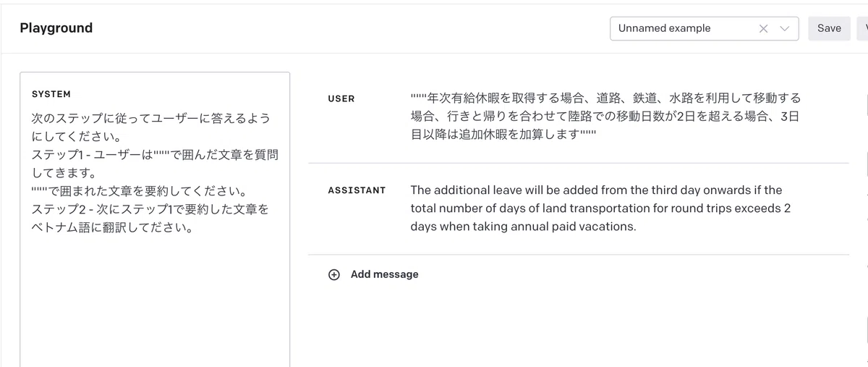Edit the English assistant response text
868x367 pixels.
coord(600,208)
